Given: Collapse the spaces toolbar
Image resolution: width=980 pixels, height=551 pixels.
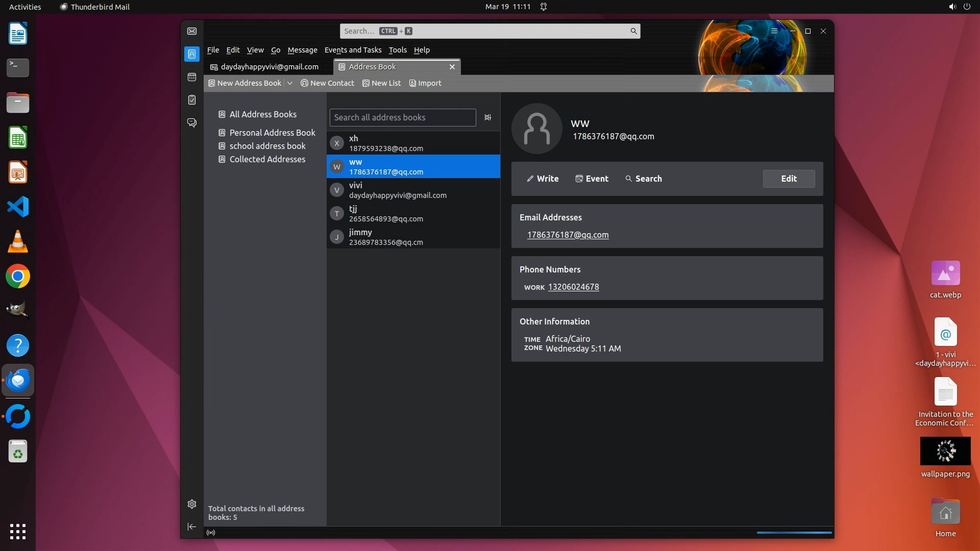Looking at the screenshot, I should (192, 527).
